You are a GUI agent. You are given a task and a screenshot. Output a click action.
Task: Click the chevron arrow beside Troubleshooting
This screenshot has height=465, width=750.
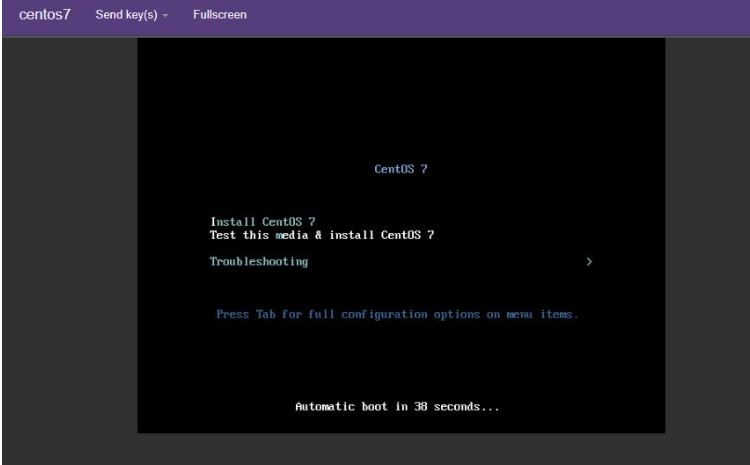[x=589, y=262]
